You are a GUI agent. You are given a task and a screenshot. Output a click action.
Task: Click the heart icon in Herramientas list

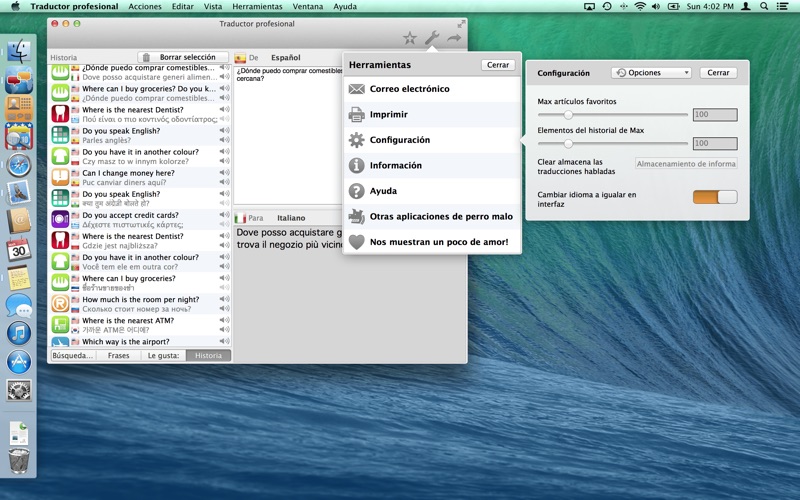coord(356,242)
